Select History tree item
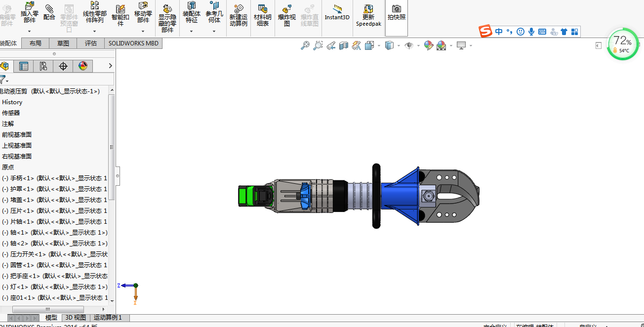The image size is (644, 327). coord(12,102)
